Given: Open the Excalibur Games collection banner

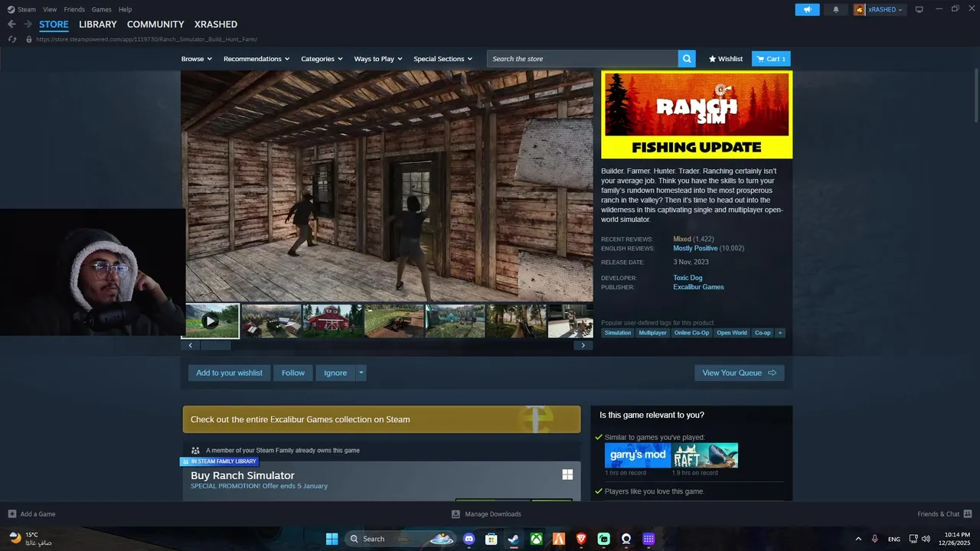Looking at the screenshot, I should (x=381, y=419).
